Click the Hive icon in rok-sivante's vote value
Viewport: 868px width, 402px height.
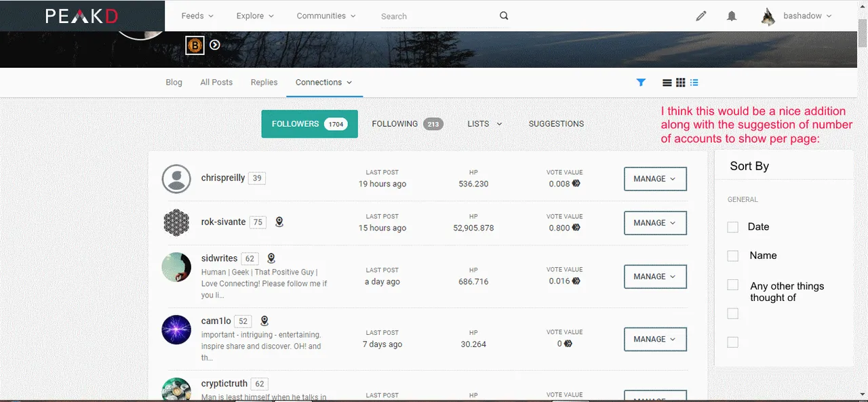[x=576, y=228]
